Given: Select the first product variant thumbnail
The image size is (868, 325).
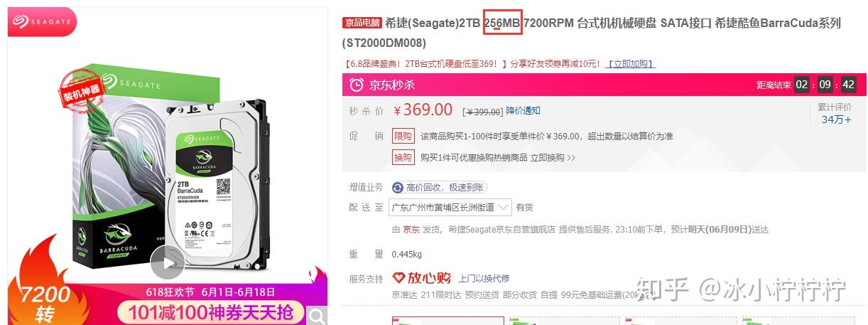Looking at the screenshot, I should (448, 321).
